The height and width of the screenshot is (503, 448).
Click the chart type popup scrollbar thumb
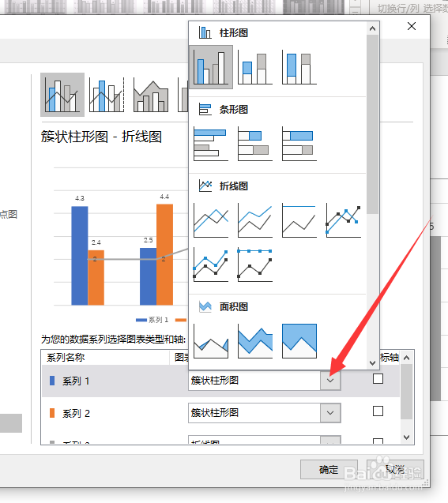(372, 125)
